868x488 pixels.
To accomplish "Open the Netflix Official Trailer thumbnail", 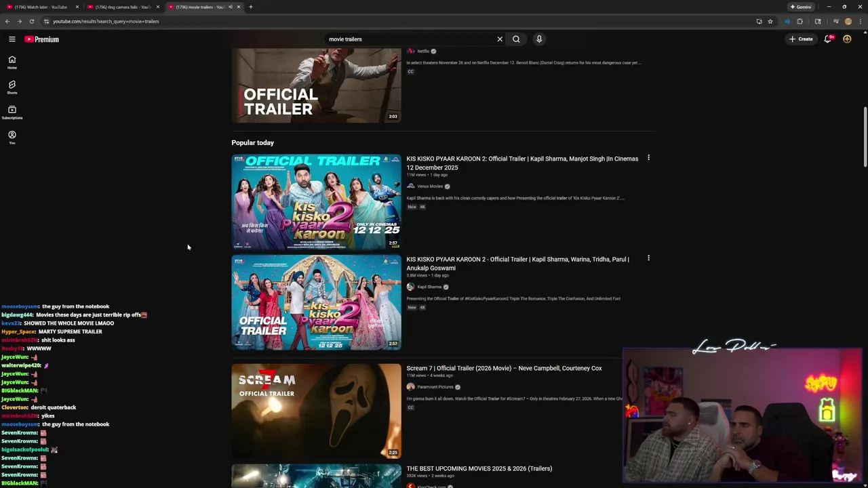I will click(316, 85).
